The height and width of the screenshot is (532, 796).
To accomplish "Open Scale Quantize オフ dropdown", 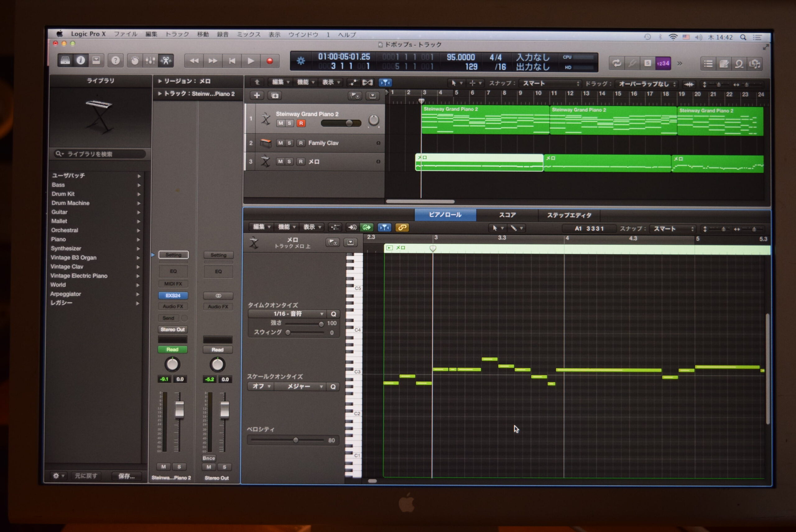I will tap(260, 386).
